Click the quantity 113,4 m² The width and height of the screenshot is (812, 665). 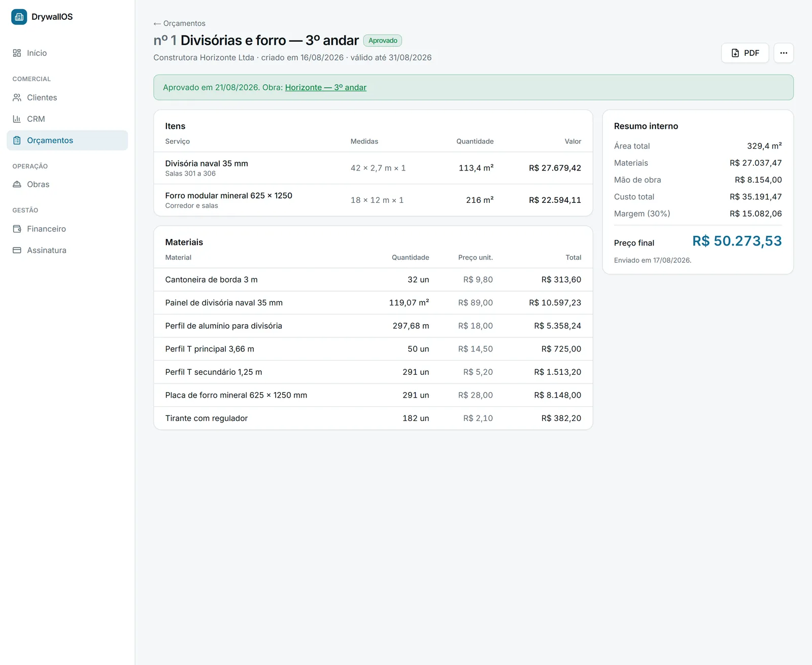(476, 168)
